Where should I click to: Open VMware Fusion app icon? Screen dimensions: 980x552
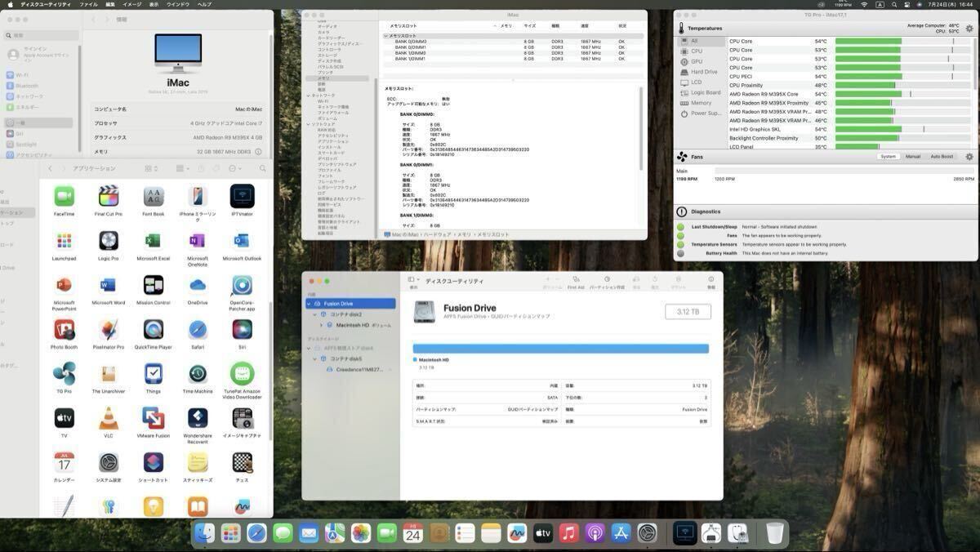pos(154,418)
